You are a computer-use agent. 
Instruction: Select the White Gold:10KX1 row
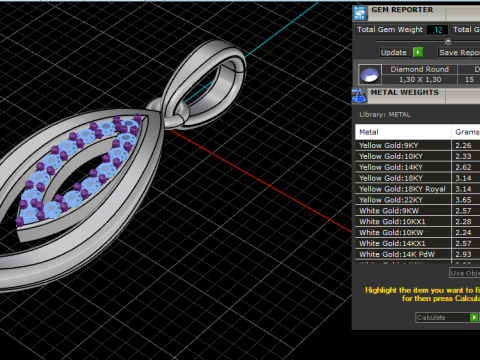click(x=418, y=222)
